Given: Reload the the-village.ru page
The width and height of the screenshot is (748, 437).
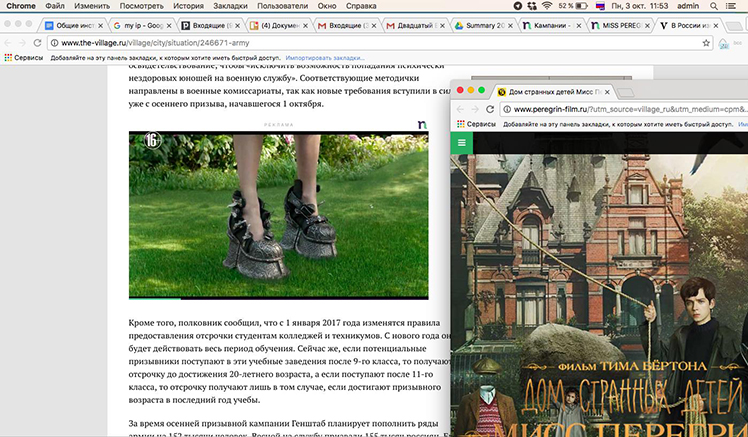Looking at the screenshot, I should point(37,43).
